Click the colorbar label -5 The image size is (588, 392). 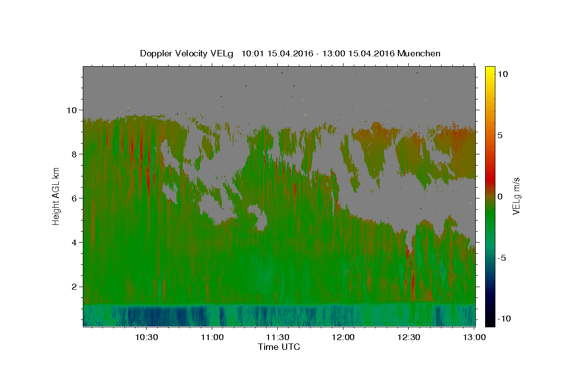click(x=502, y=258)
